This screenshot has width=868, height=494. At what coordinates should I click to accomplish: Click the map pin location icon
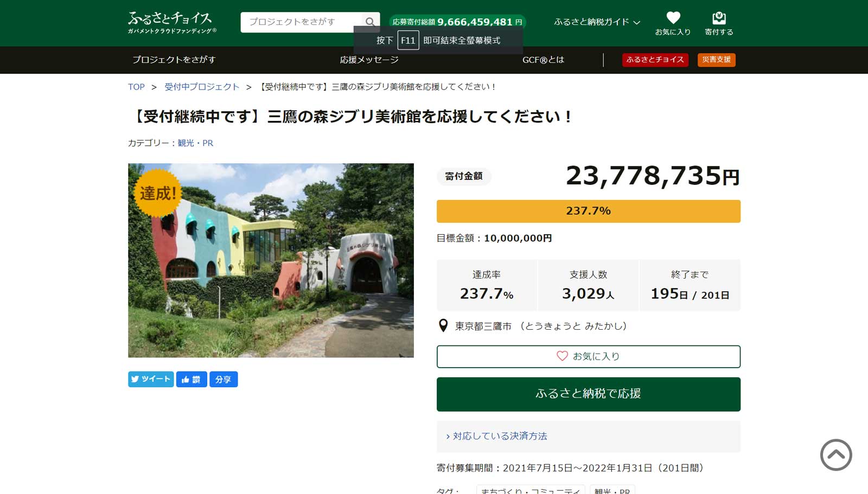click(443, 325)
